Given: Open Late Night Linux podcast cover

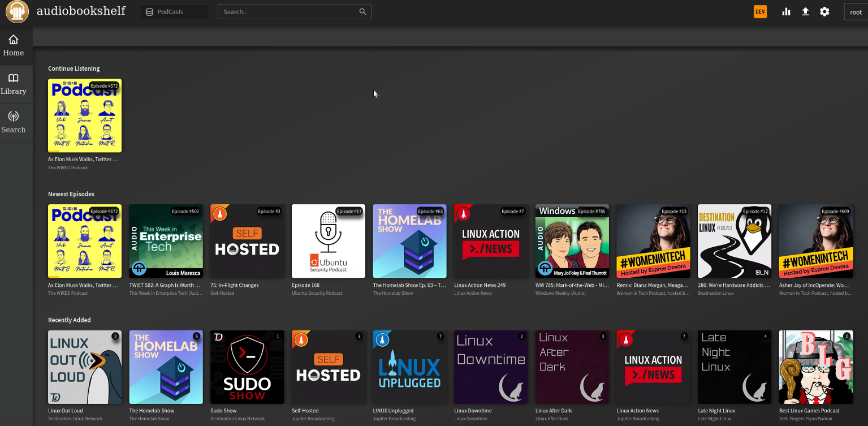Looking at the screenshot, I should pyautogui.click(x=735, y=367).
